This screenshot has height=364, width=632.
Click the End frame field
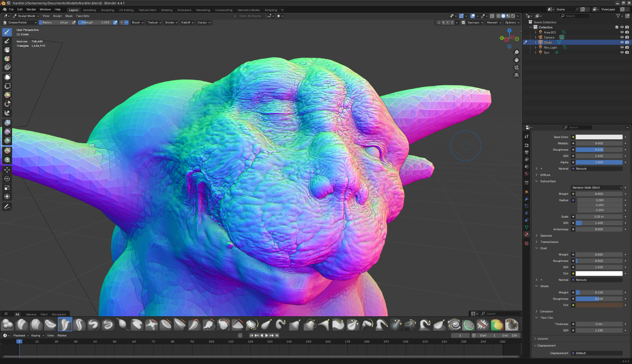[x=510, y=336]
